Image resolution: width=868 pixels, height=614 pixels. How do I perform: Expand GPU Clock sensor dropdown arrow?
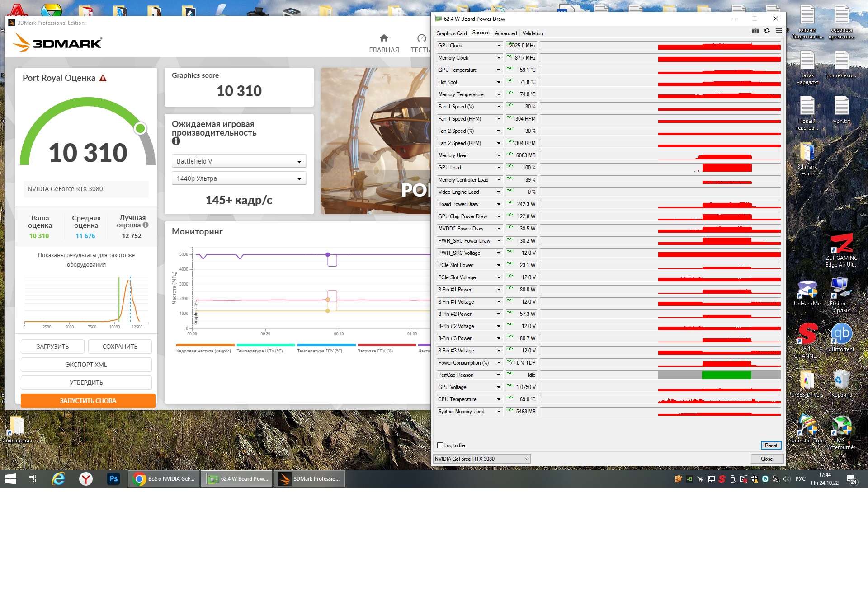(x=499, y=46)
